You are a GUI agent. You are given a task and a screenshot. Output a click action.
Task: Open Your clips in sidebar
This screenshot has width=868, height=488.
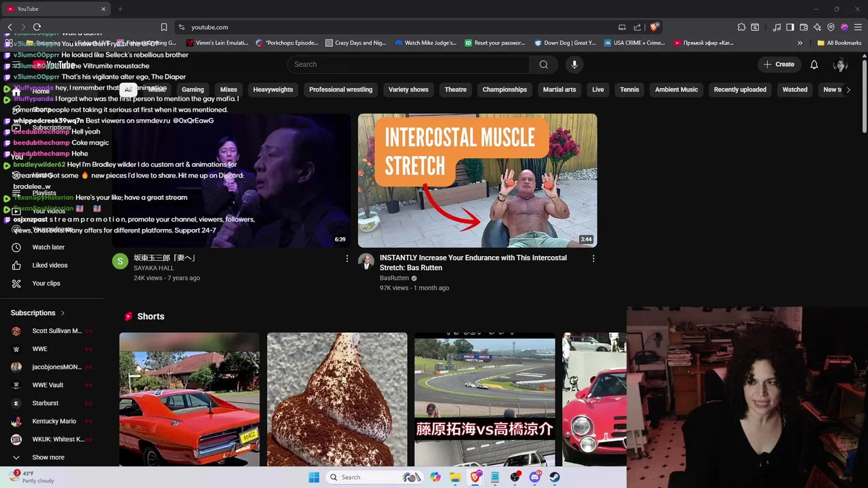[46, 283]
